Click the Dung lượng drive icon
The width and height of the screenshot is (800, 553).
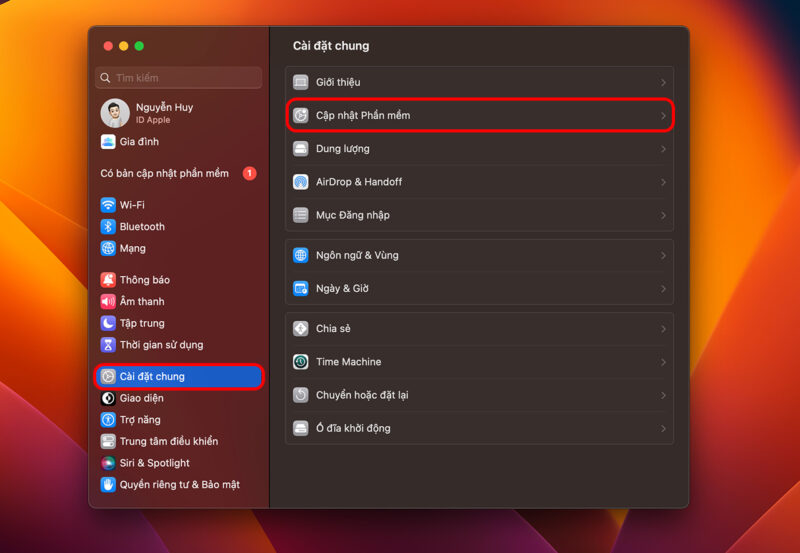click(x=301, y=149)
